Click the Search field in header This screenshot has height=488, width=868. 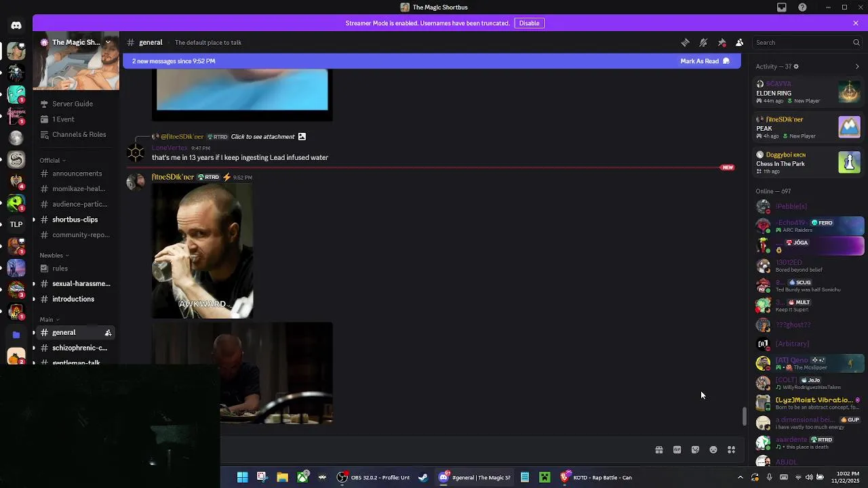pos(807,43)
